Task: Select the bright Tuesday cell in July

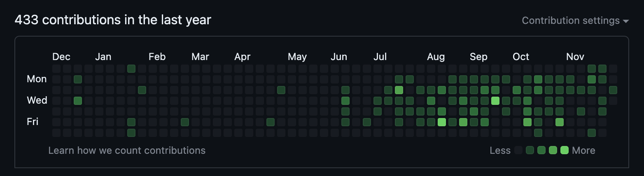Action: click(399, 90)
